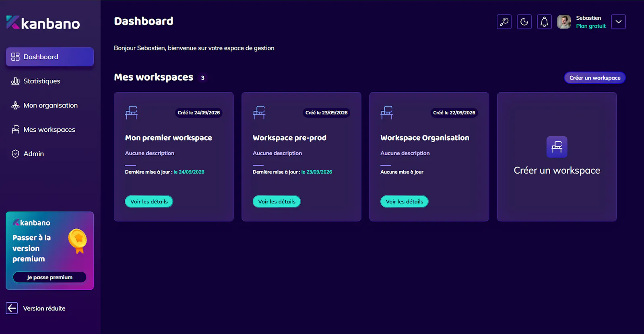This screenshot has height=334, width=644.
Task: Click the Mon organisation hierarchy icon
Action: tap(15, 105)
